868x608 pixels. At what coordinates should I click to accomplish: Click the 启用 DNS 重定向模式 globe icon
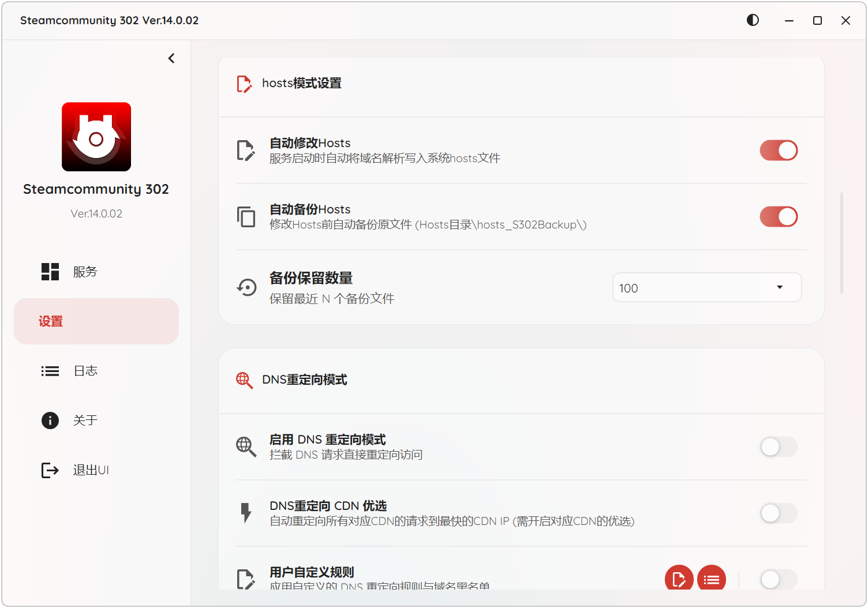click(246, 447)
